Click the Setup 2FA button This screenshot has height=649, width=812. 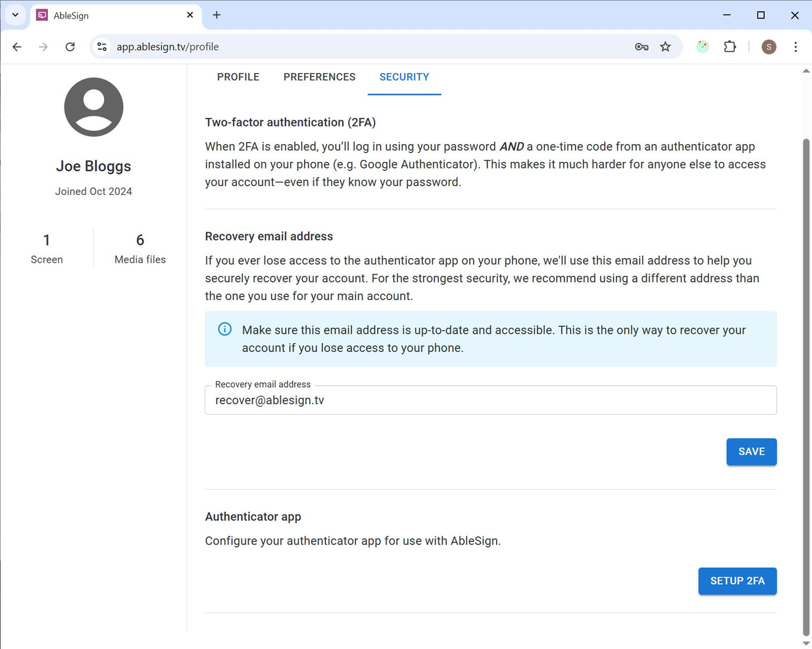(x=737, y=581)
